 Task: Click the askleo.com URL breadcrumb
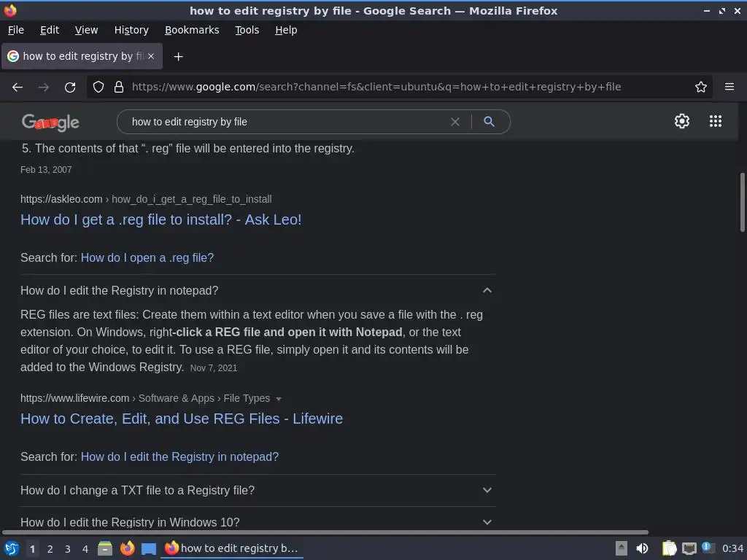point(146,199)
